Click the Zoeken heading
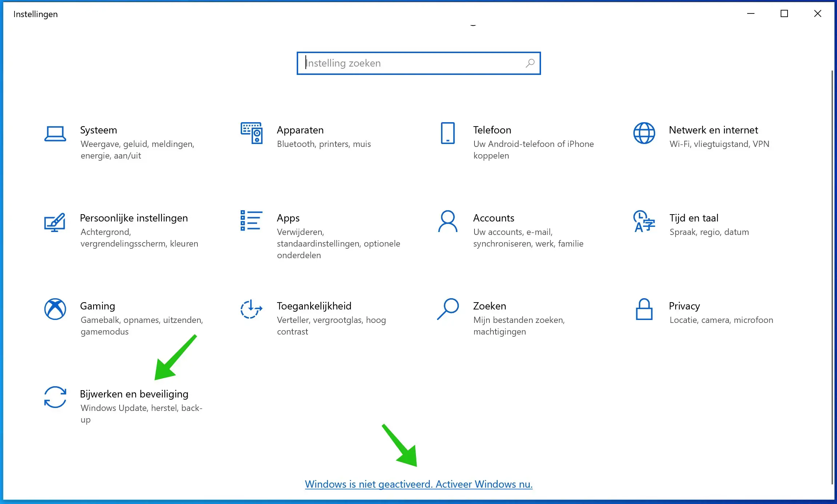837x504 pixels. coord(490,306)
